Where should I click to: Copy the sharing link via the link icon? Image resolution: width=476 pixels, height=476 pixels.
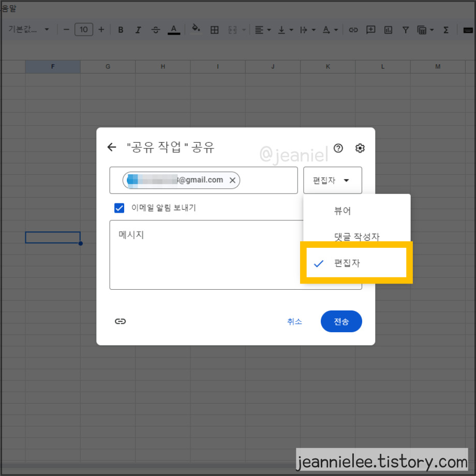point(120,321)
